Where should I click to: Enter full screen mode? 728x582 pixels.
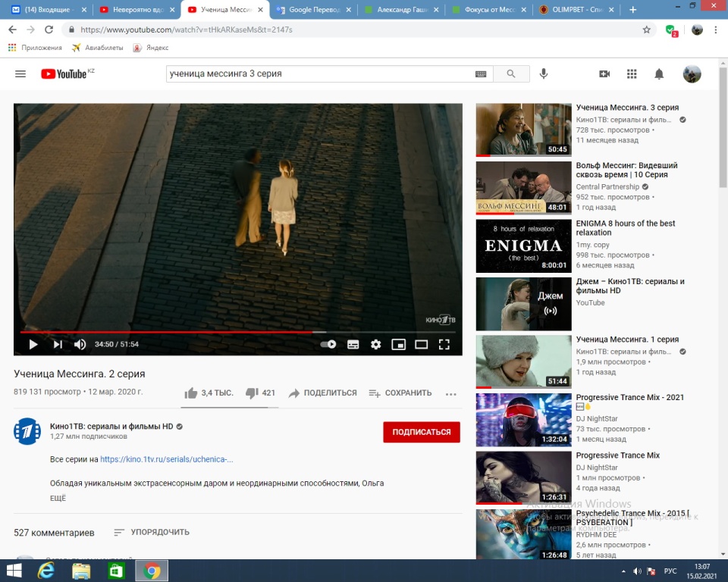pos(444,344)
